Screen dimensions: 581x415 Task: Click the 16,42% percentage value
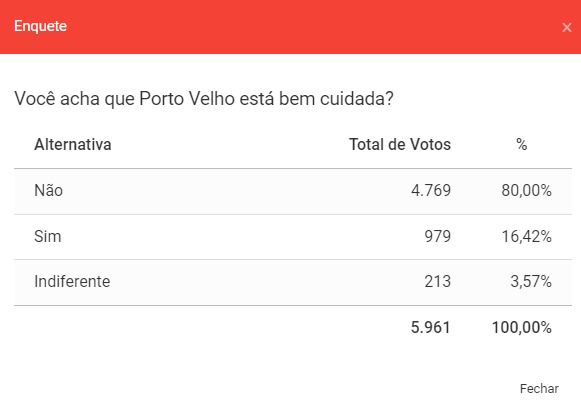pos(527,236)
